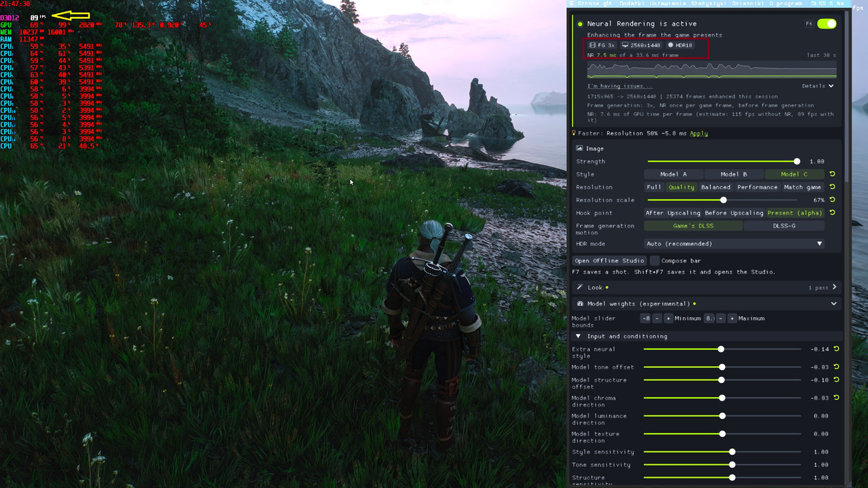Click the magic wand Look icon
Image resolution: width=868 pixels, height=488 pixels.
[x=580, y=287]
